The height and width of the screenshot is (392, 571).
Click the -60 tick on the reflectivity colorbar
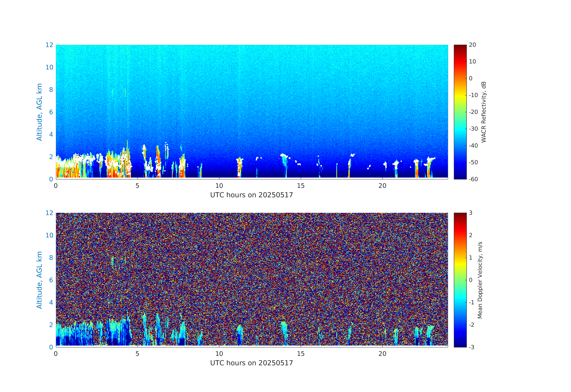click(x=473, y=179)
